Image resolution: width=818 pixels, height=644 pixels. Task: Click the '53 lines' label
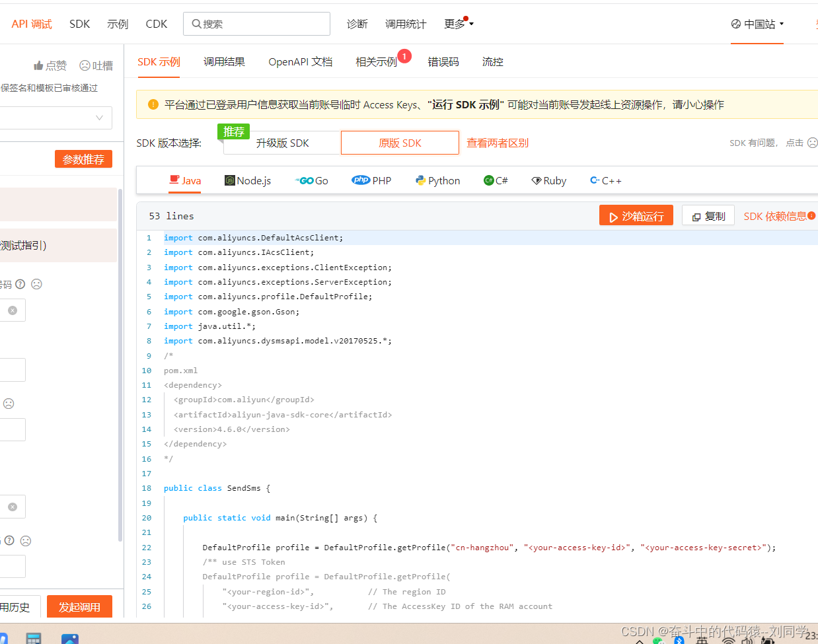click(x=171, y=216)
